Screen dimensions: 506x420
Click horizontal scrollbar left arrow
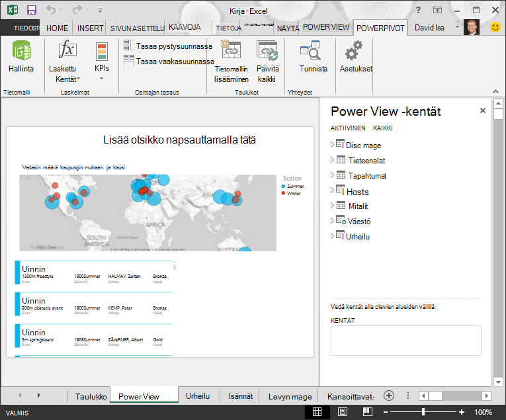pyautogui.click(x=423, y=396)
